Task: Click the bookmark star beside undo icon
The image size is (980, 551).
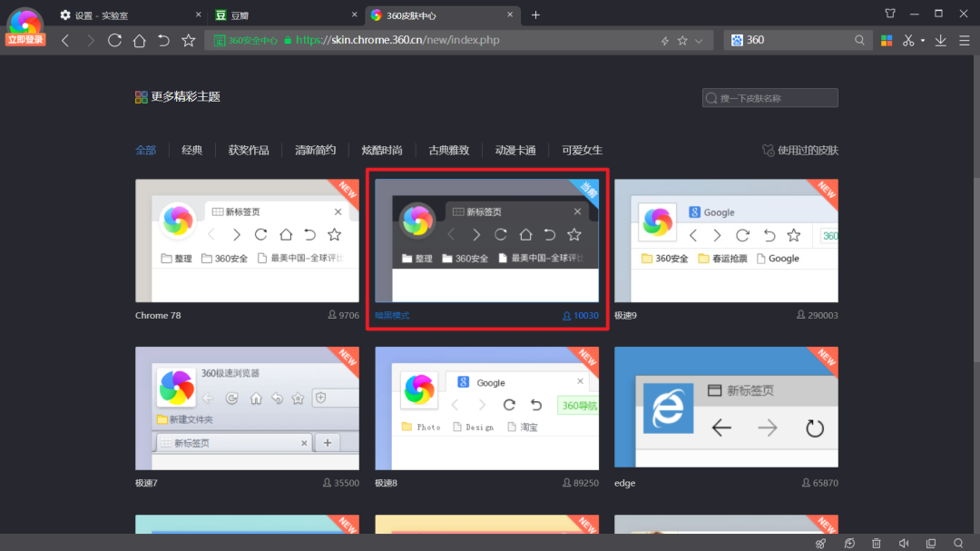Action: [x=188, y=40]
